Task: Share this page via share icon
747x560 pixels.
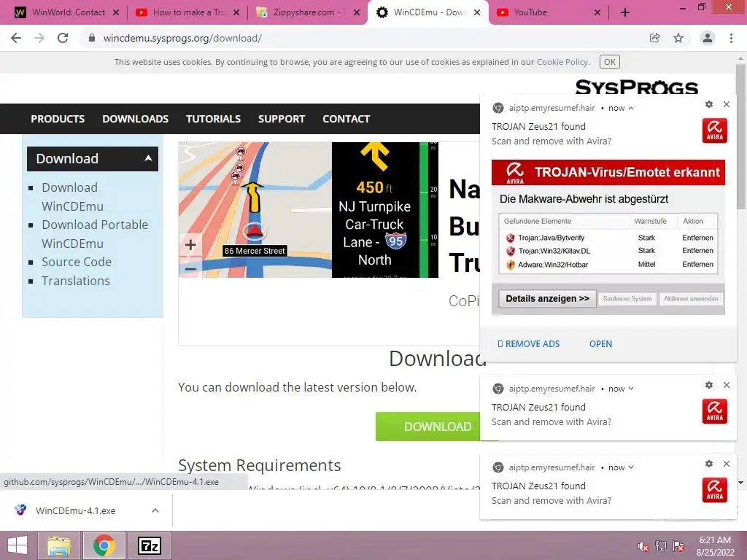Action: click(x=654, y=38)
